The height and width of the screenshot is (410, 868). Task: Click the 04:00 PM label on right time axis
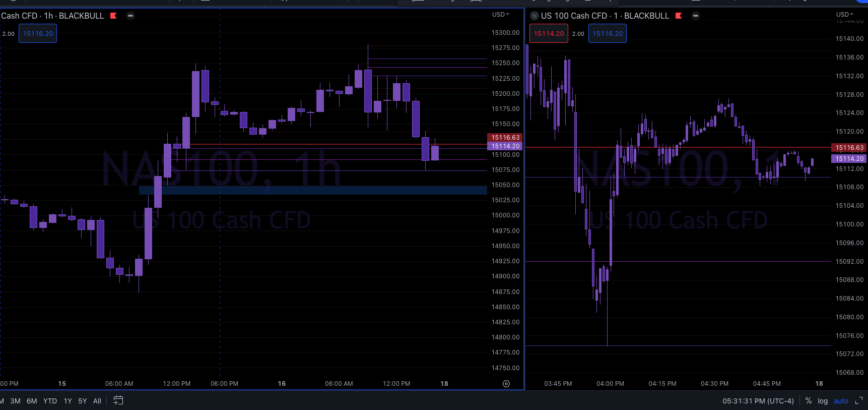[x=610, y=384]
